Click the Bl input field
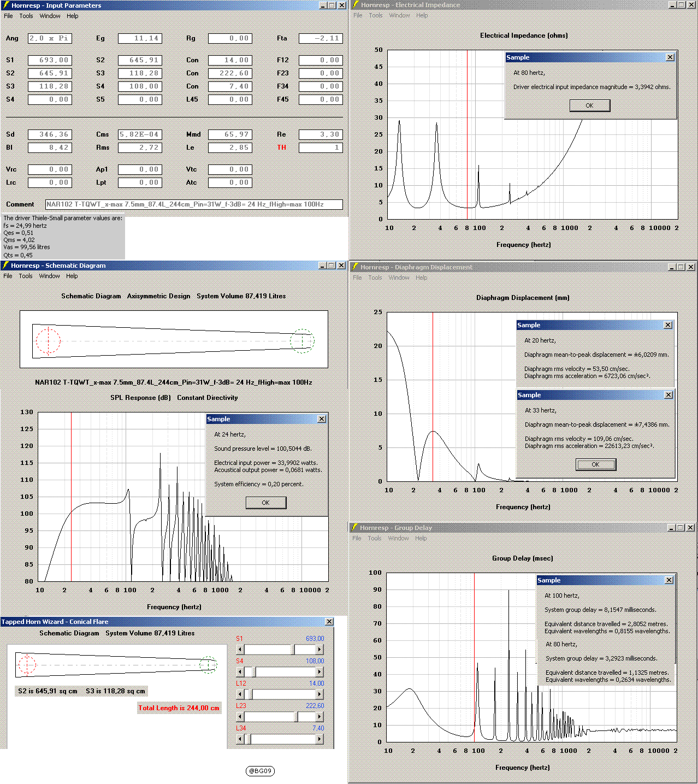 [50, 148]
